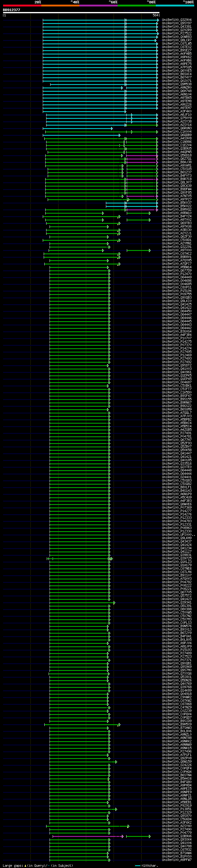Select hit label UniRef100_B8AJ38
This screenshot has height=868, width=197.
click(x=177, y=162)
